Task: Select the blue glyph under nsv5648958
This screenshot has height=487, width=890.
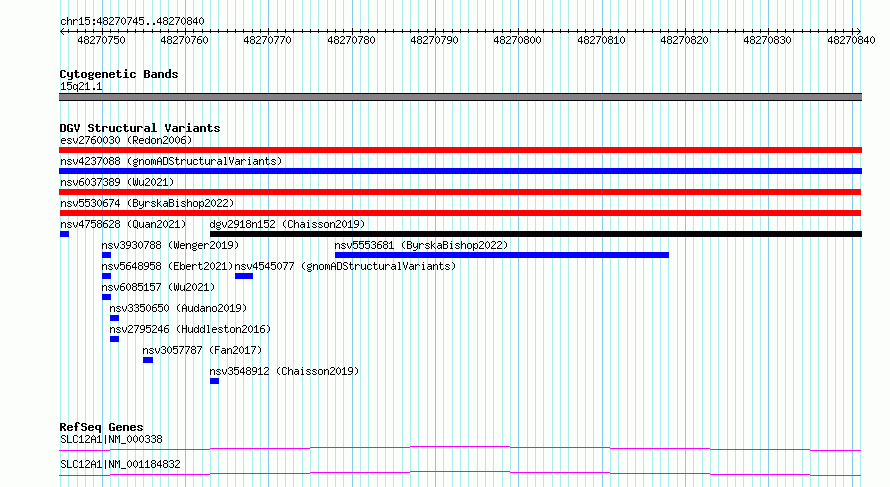Action: 106,276
